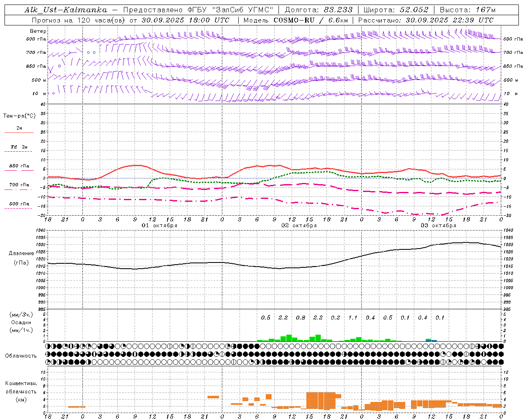Screen dimensions: 525x420
Task: Click the dash-dot line sample under legend 500 гПа
Action: [x=18, y=209]
